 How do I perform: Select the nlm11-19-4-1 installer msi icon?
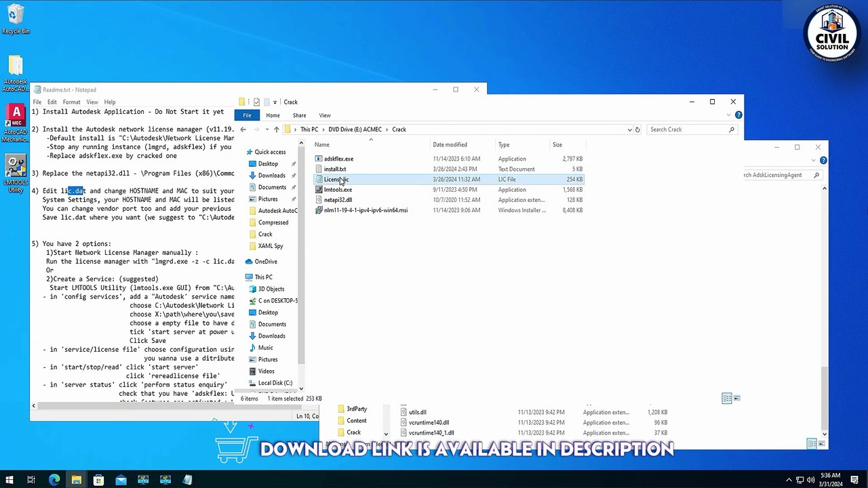tap(319, 210)
